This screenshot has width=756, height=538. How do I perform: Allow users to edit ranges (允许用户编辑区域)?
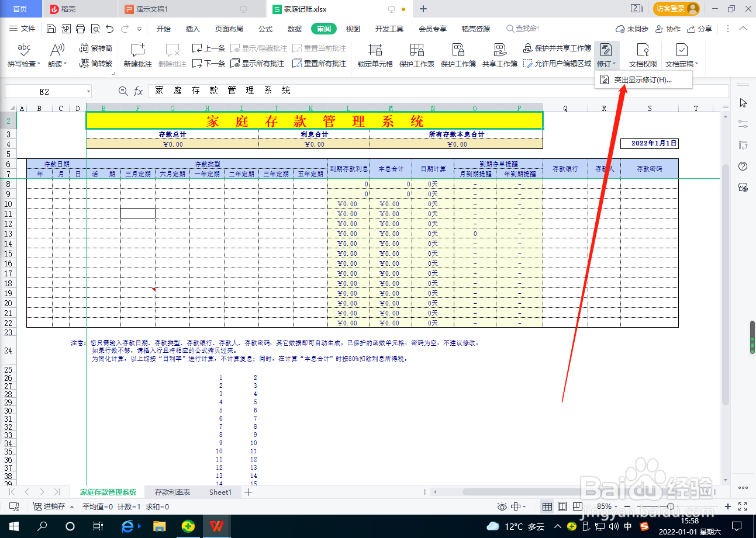point(557,63)
